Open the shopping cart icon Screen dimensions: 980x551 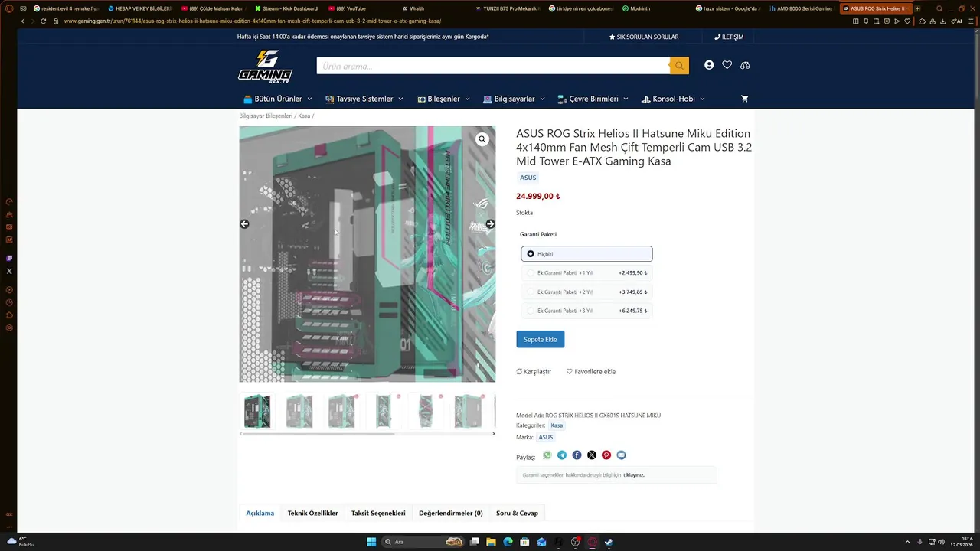pyautogui.click(x=744, y=99)
